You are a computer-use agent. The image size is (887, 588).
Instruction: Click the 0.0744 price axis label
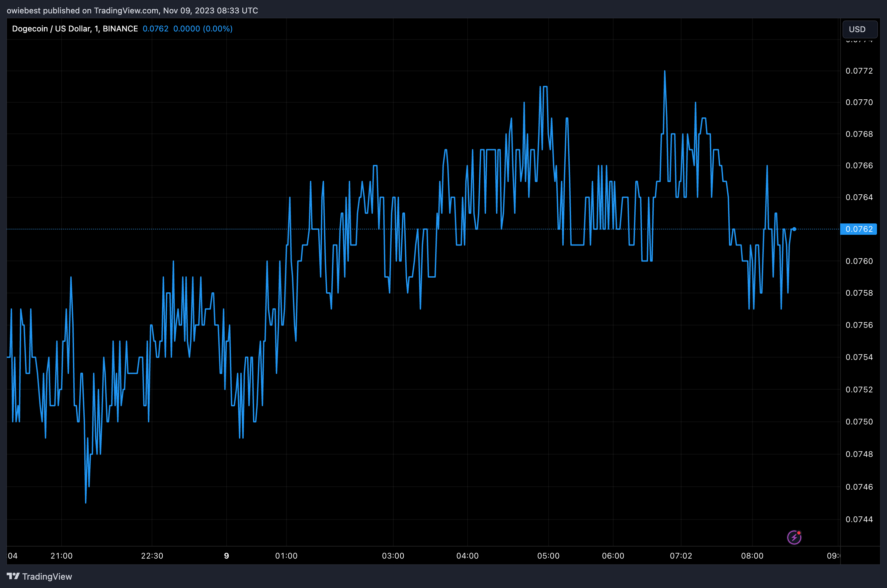[x=859, y=519]
